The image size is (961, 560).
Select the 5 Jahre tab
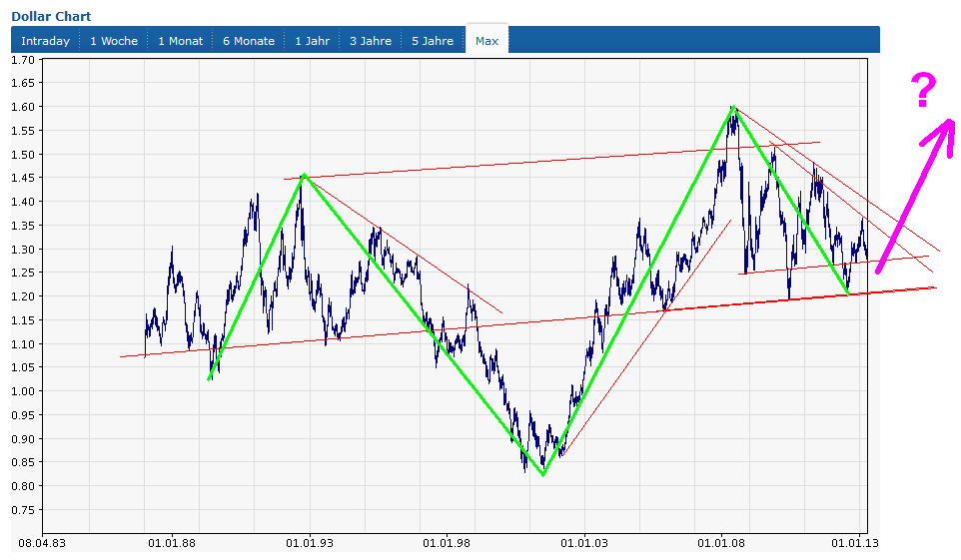coord(432,41)
